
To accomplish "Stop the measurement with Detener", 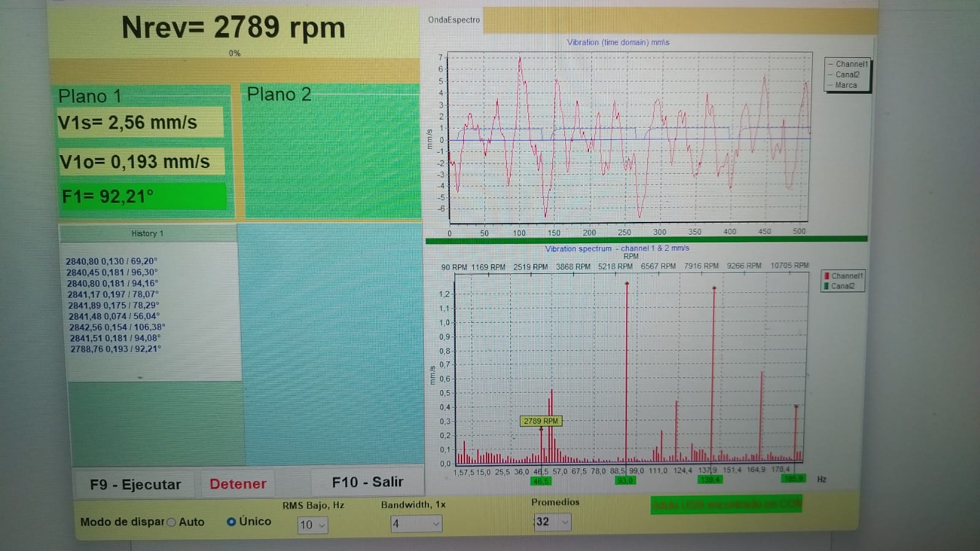I will coord(238,484).
